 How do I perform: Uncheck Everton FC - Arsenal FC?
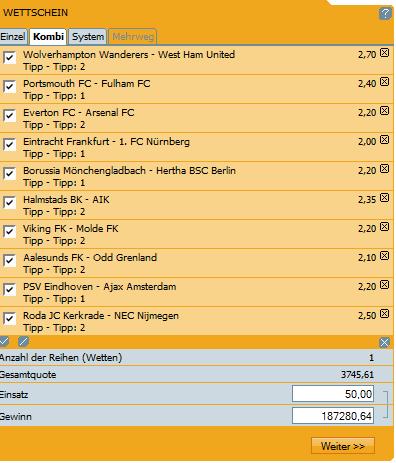pyautogui.click(x=10, y=115)
